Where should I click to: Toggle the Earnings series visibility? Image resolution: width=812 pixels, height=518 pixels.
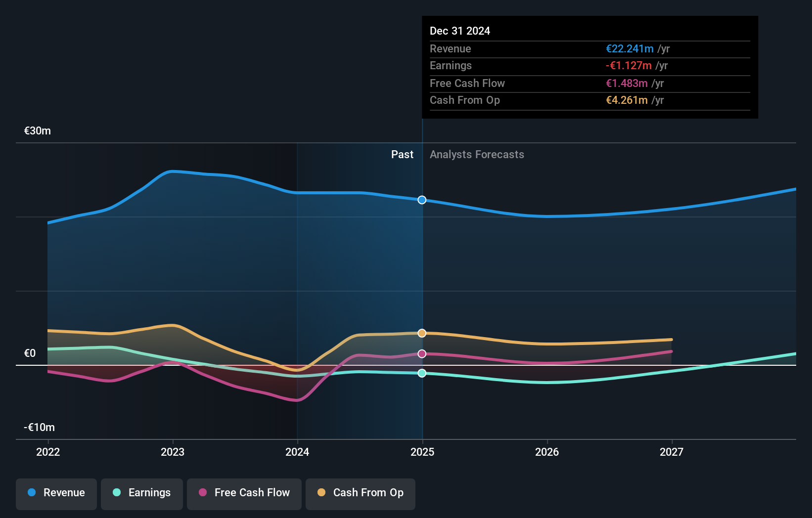pos(141,493)
